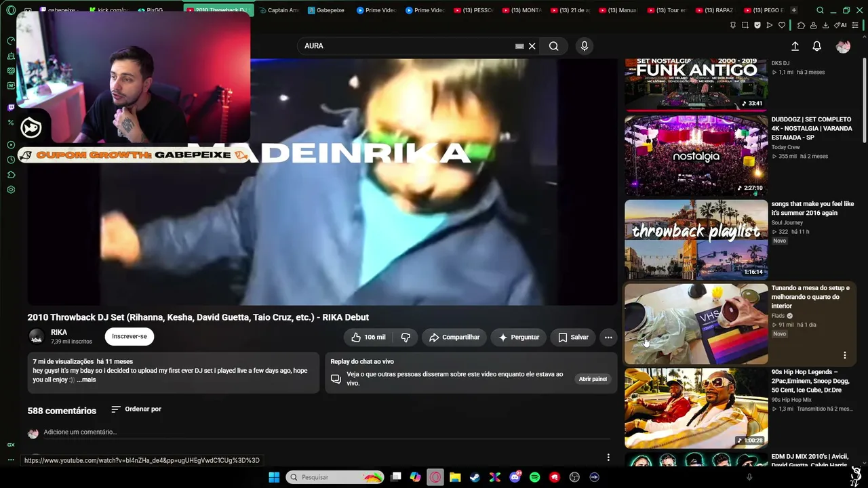
Task: Switch to the Captain Am browser tab
Action: [x=279, y=10]
